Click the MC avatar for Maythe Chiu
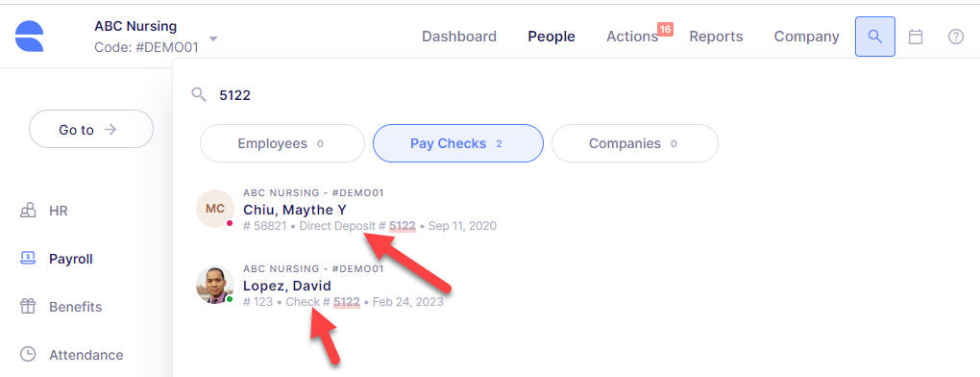Image resolution: width=980 pixels, height=377 pixels. pyautogui.click(x=215, y=209)
